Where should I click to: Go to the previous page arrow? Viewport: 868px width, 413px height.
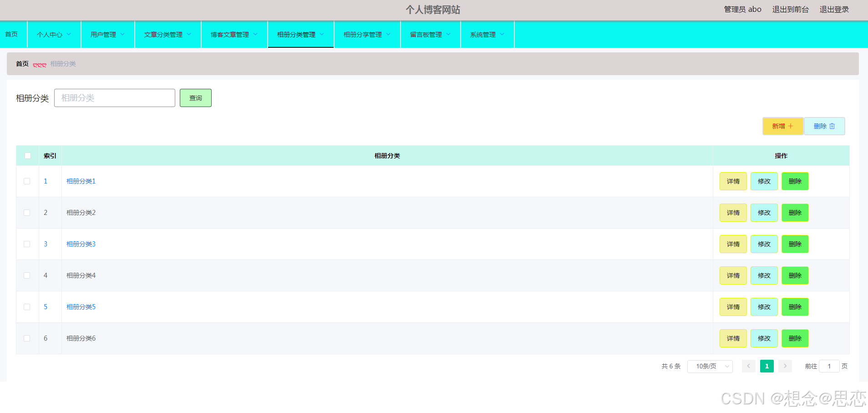(748, 366)
